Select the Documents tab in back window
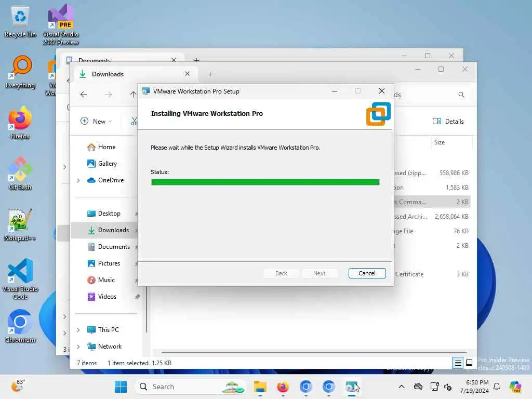 (x=123, y=58)
